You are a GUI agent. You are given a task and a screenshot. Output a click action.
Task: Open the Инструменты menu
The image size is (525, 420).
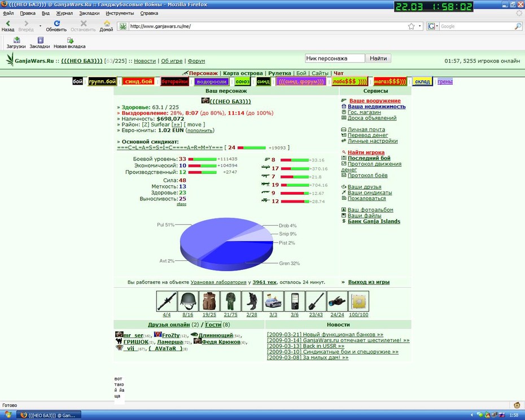(x=120, y=14)
